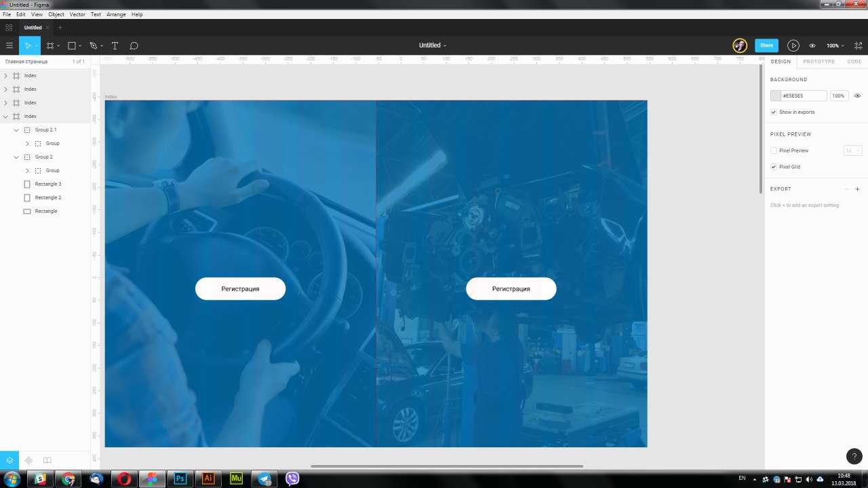Open Telegram from the taskbar
The height and width of the screenshot is (488, 868).
coord(264,479)
